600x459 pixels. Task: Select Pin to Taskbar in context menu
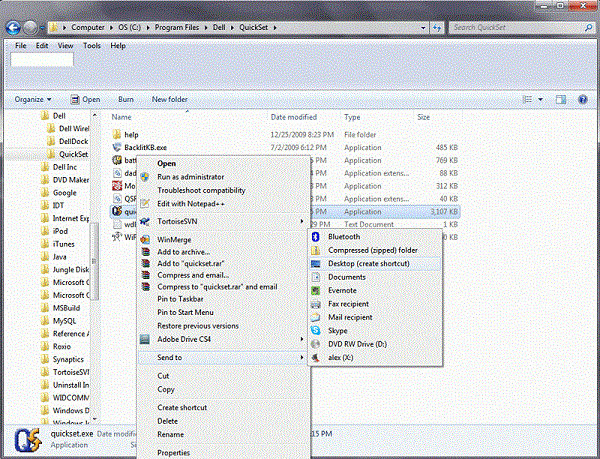[180, 298]
